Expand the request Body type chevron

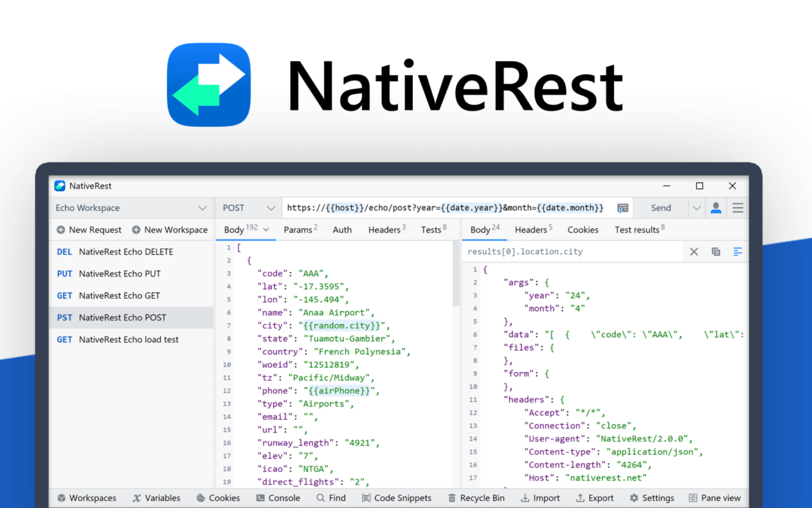pos(266,230)
